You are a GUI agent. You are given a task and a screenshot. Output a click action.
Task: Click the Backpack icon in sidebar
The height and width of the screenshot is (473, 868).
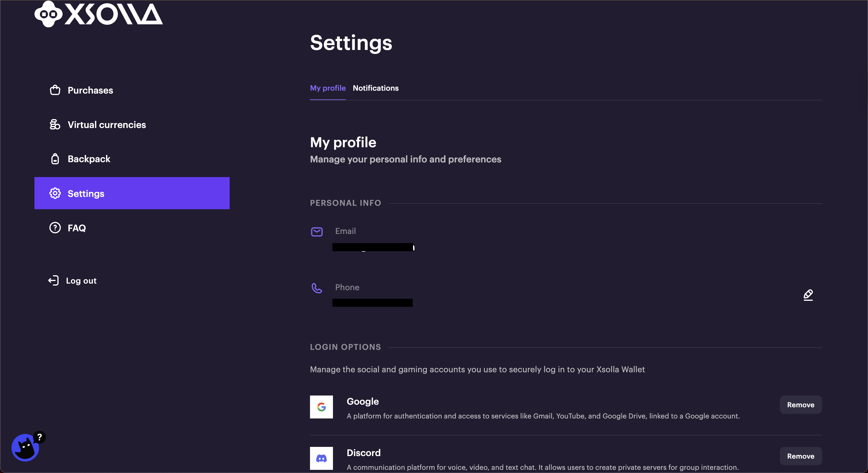55,159
